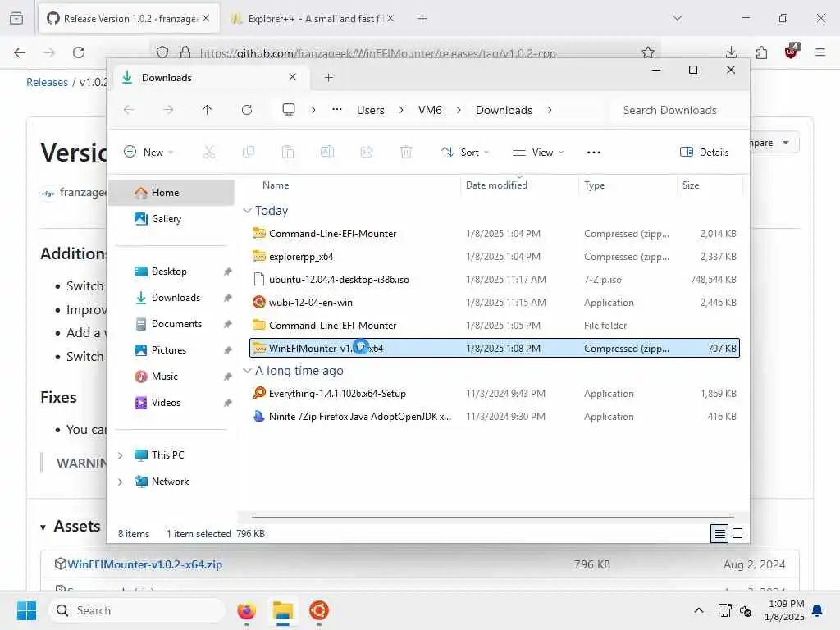Switch to large thumbnails view icon in status bar
Viewport: 840px width, 630px height.
(737, 533)
